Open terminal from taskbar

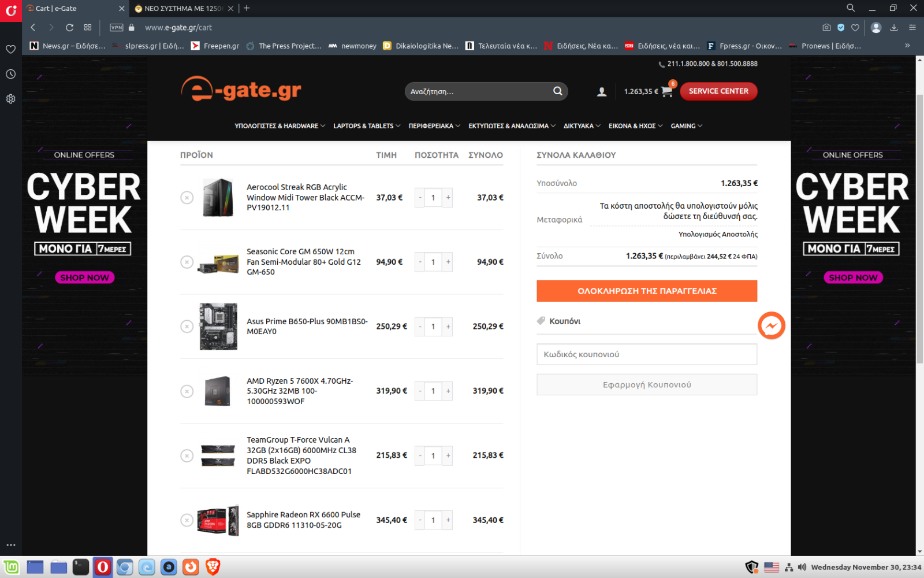tap(81, 567)
